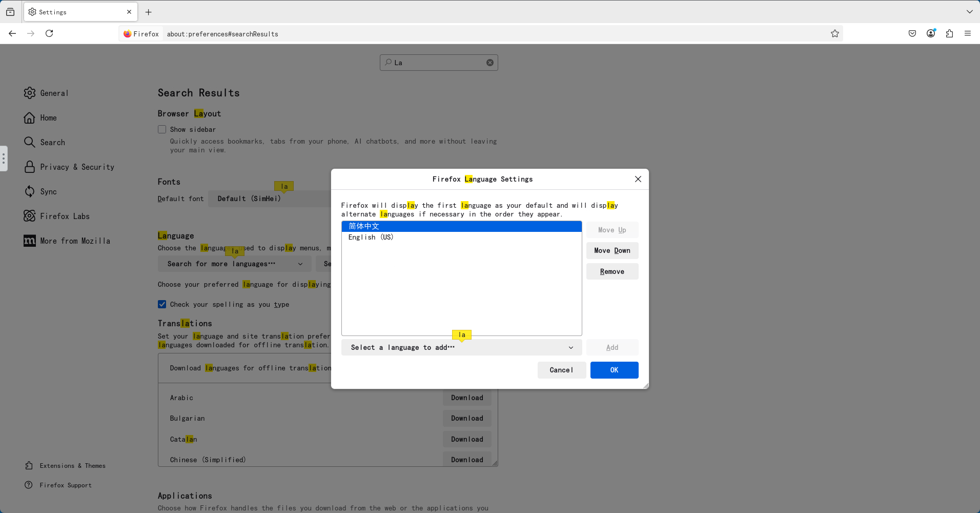Click the sidebar launcher handle at left edge
The height and width of the screenshot is (513, 980).
tap(4, 159)
